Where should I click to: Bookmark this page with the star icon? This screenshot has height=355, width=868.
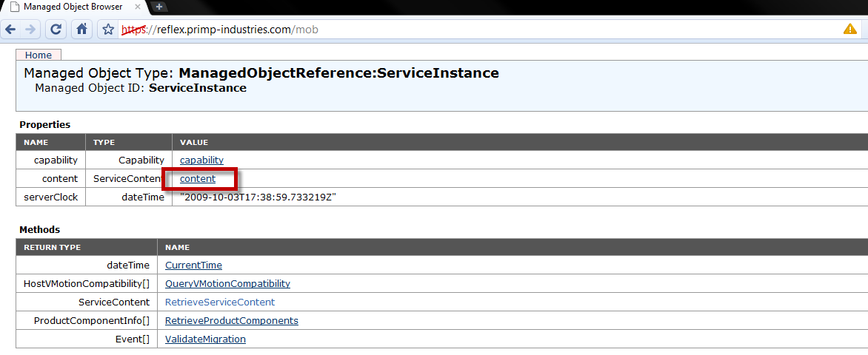click(108, 30)
